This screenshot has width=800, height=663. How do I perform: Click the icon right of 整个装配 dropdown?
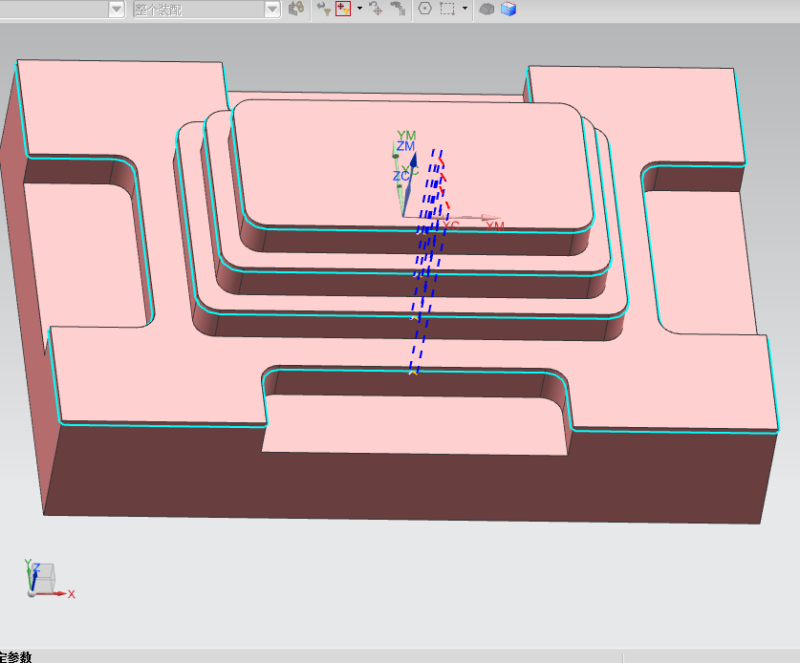coord(296,8)
